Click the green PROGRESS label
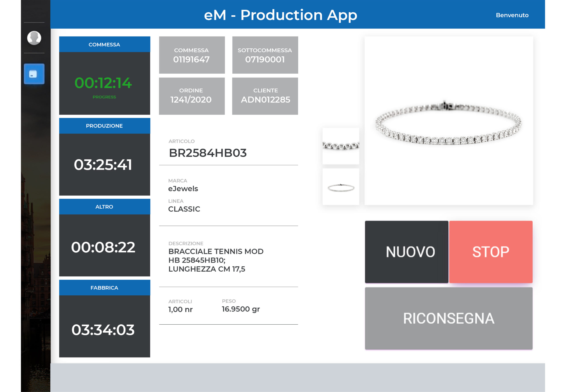 [104, 97]
